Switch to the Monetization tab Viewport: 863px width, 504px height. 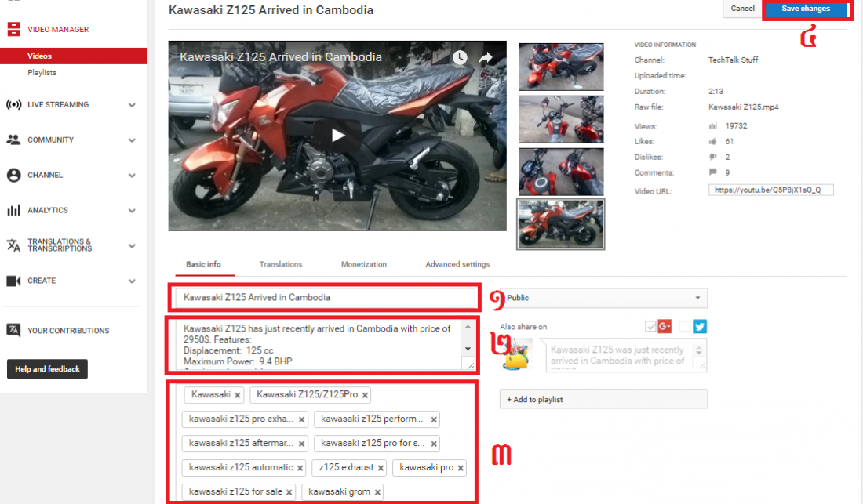364,264
